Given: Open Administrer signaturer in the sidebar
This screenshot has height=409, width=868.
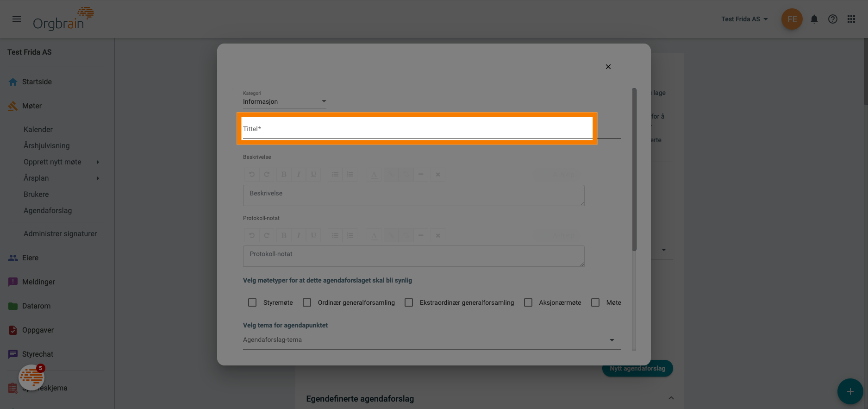Looking at the screenshot, I should point(60,234).
